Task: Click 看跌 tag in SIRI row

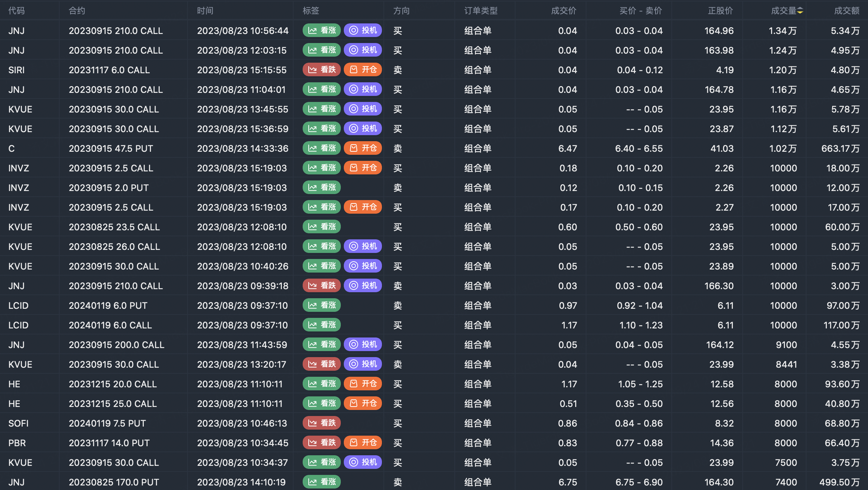Action: click(322, 70)
